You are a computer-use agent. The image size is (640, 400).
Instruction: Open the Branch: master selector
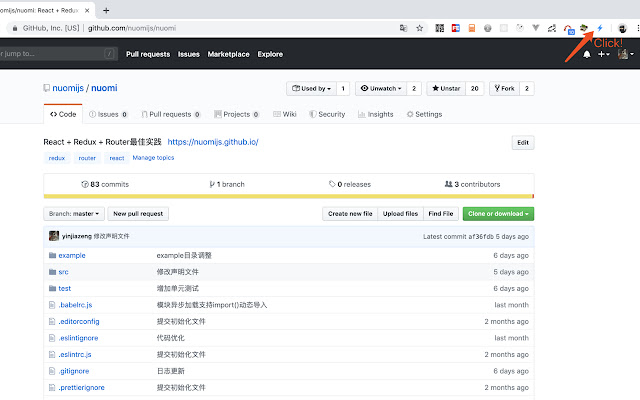(x=74, y=213)
